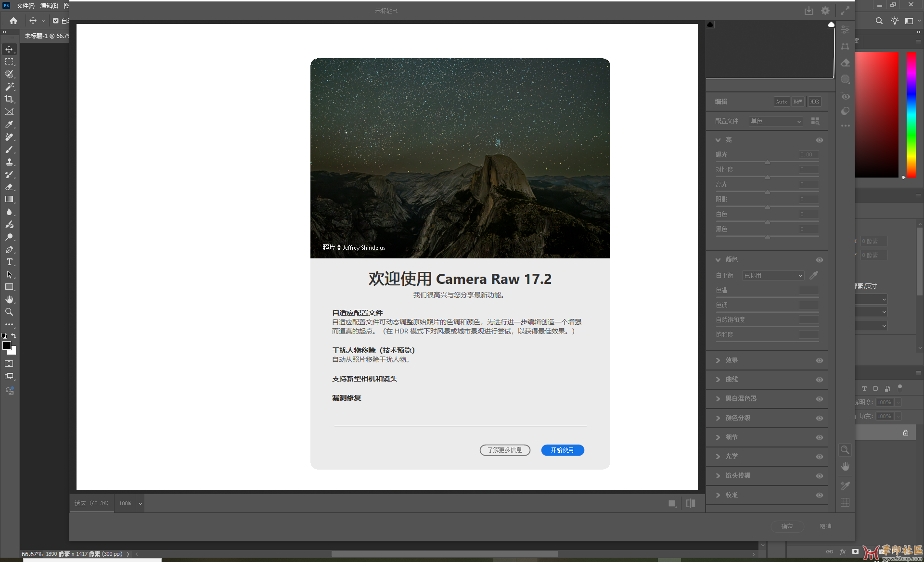Toggle visibility of 黑白混色器 panel

(820, 399)
